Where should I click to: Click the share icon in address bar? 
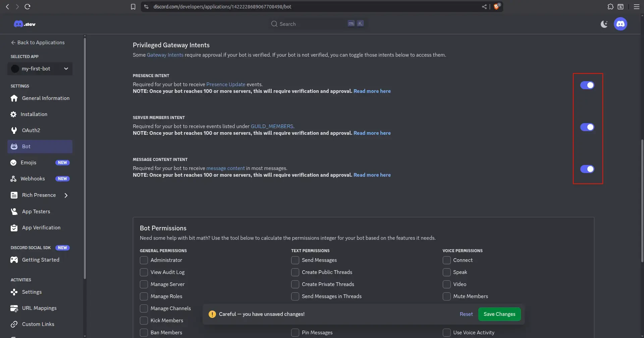click(484, 7)
